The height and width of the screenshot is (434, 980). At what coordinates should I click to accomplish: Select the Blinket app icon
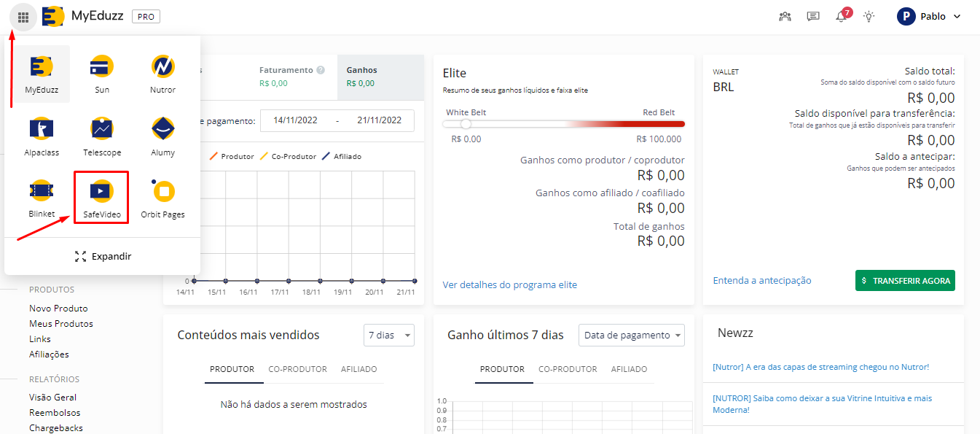click(x=41, y=197)
